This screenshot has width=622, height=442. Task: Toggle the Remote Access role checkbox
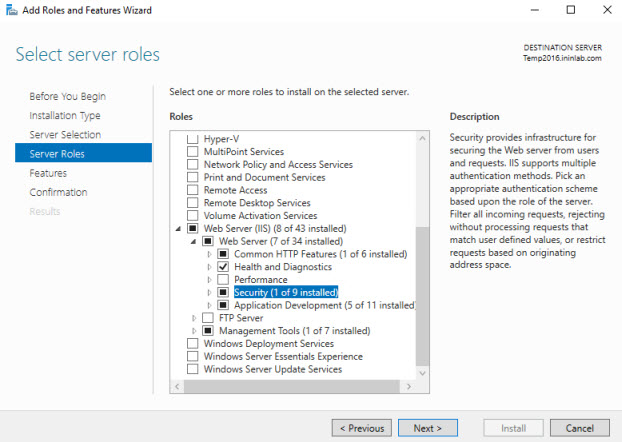[193, 190]
